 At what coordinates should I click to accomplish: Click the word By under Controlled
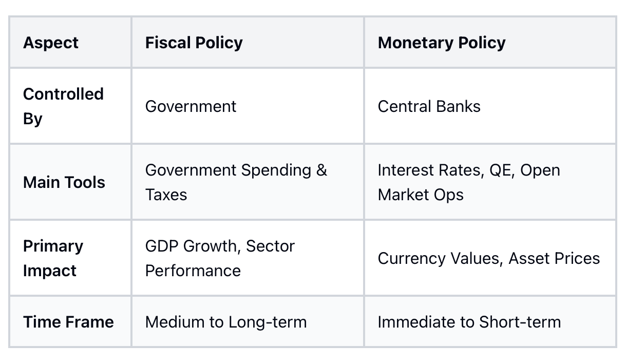33,119
